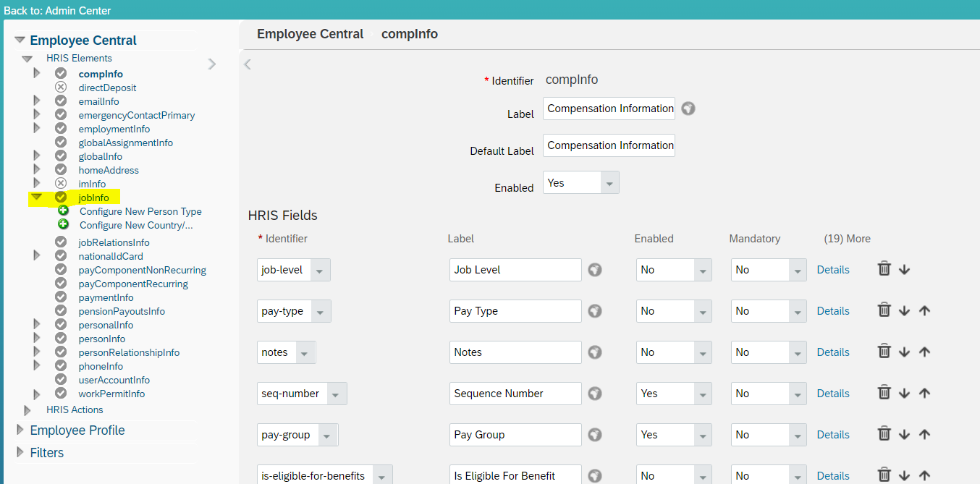Screen dimensions: 980x484
Task: Edit the Default Label input field
Action: pos(609,145)
